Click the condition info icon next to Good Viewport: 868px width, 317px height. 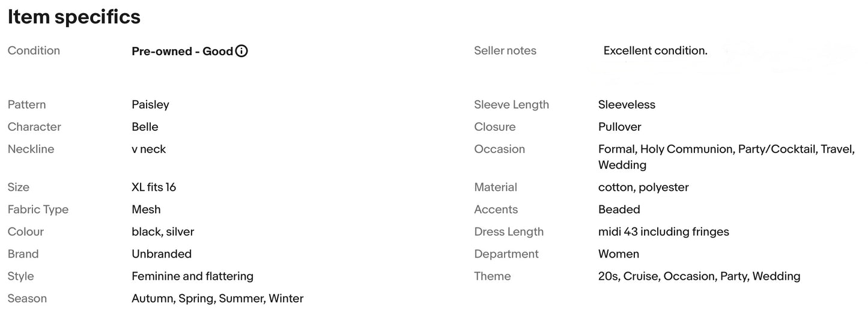point(241,51)
